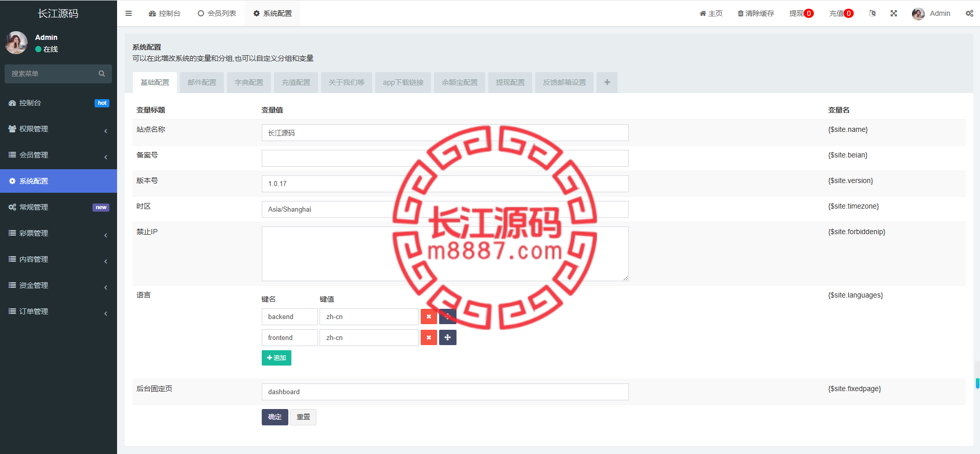Click the search menu magnifier icon

pyautogui.click(x=102, y=74)
